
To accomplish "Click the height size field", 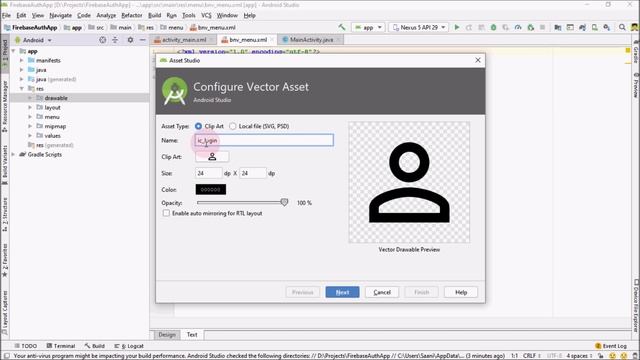I will (x=253, y=173).
